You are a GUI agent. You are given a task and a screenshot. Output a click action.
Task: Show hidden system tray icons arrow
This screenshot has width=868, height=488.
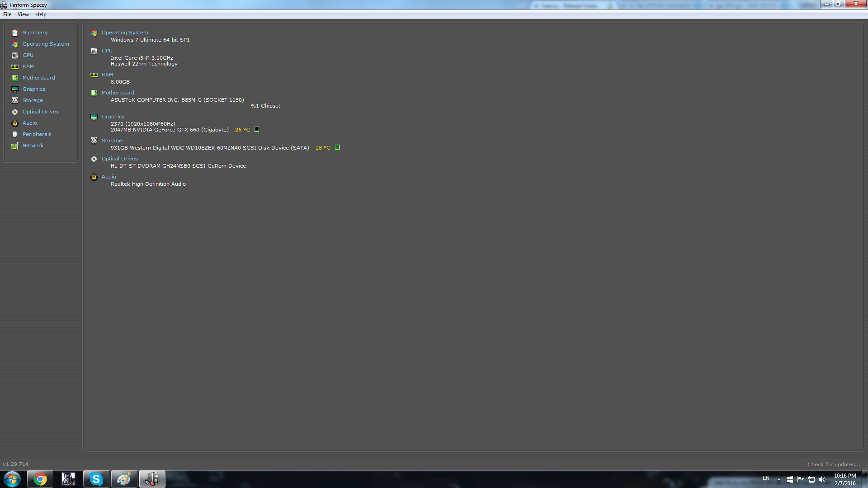778,479
